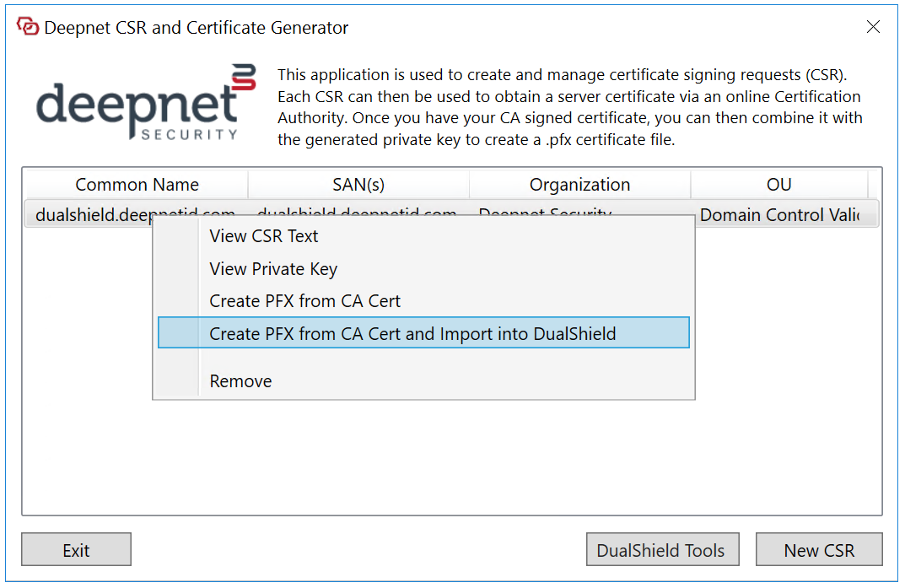Click the SAN cell of the CSR row

coord(358,208)
